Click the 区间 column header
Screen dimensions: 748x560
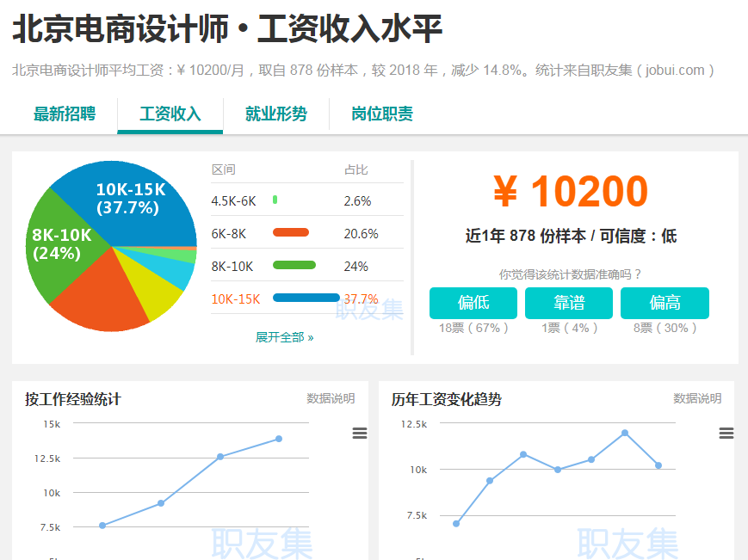(x=224, y=169)
